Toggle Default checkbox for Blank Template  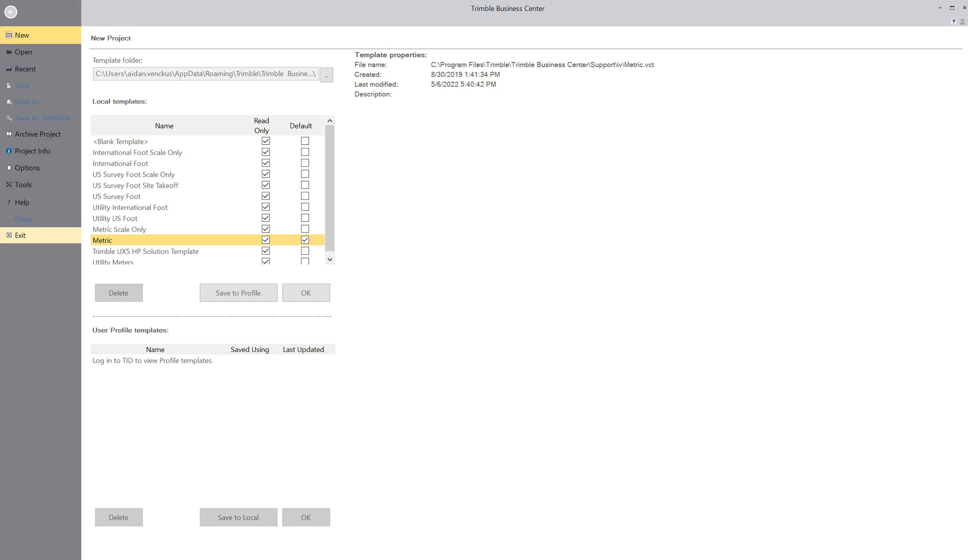(x=305, y=141)
